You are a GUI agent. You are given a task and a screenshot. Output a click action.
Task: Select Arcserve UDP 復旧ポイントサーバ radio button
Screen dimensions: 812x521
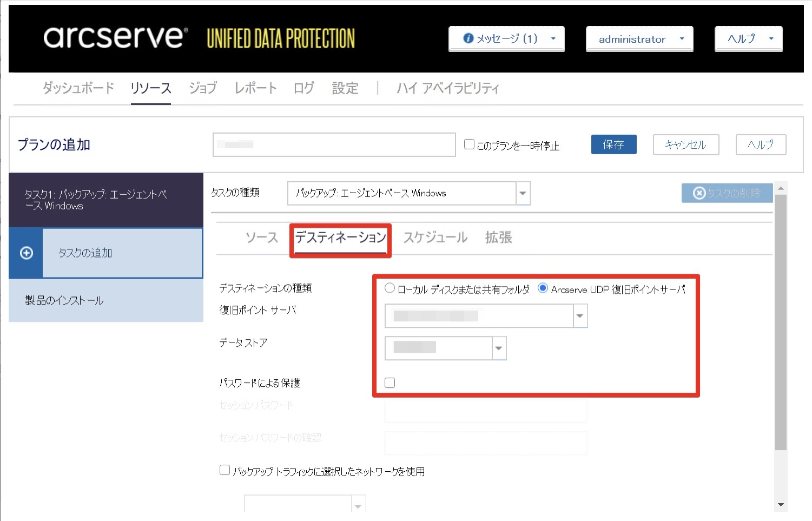pyautogui.click(x=543, y=288)
